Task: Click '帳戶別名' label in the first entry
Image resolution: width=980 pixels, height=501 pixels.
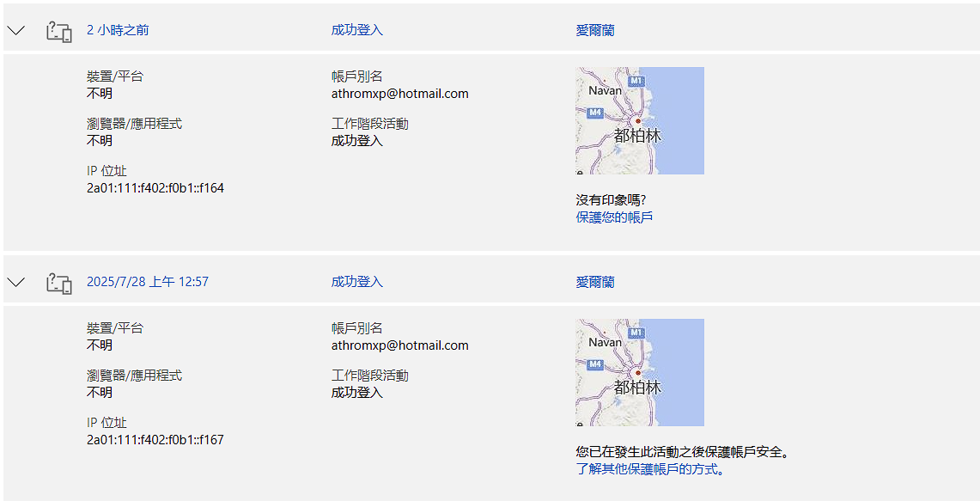Action: [x=357, y=77]
